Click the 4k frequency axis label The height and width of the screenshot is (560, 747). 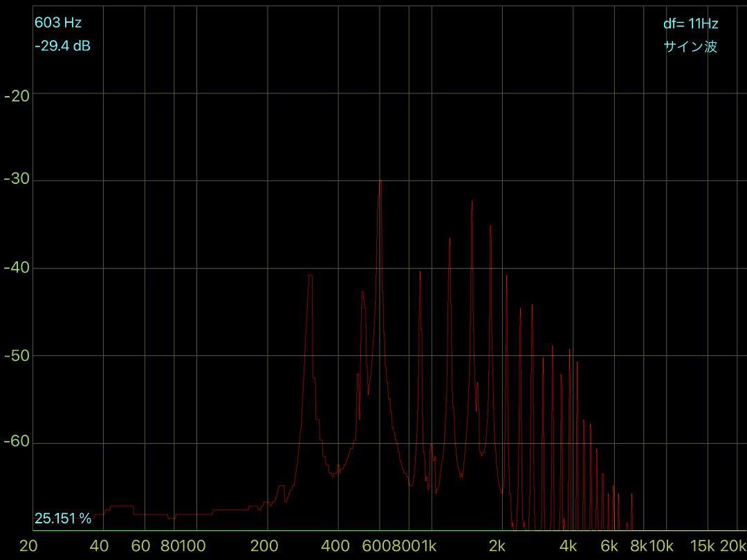[x=568, y=545]
